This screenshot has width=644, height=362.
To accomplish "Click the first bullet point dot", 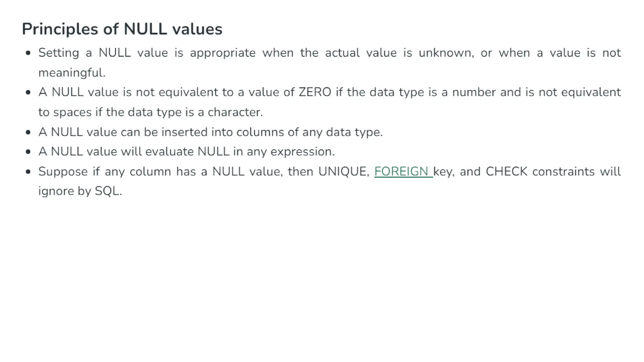I will click(x=28, y=53).
